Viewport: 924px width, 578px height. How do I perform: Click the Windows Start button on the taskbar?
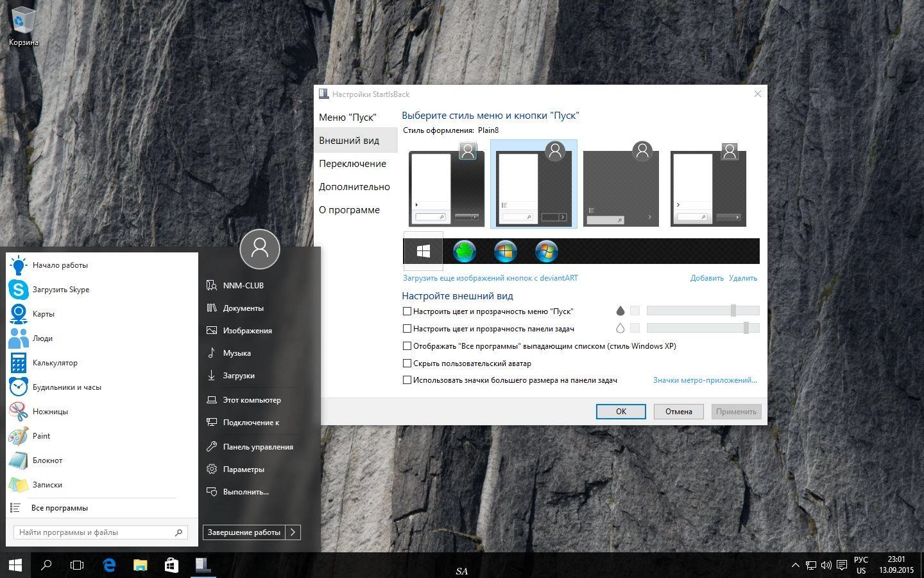15,565
